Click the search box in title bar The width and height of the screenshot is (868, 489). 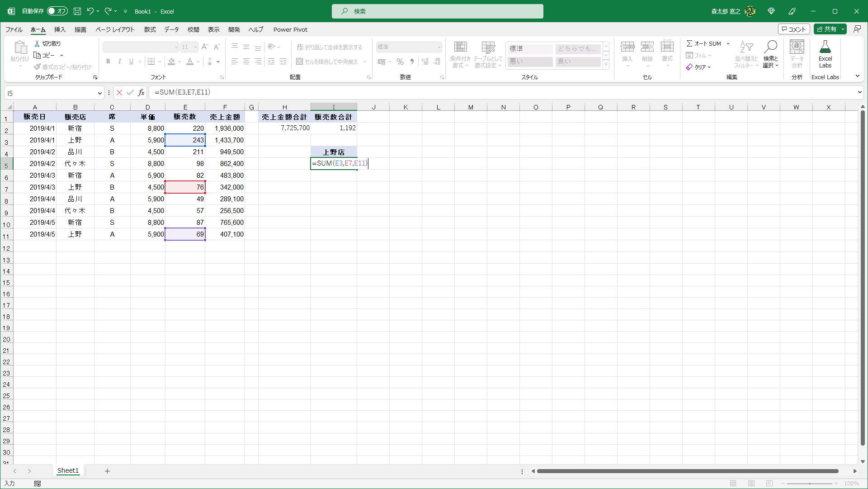tap(437, 11)
